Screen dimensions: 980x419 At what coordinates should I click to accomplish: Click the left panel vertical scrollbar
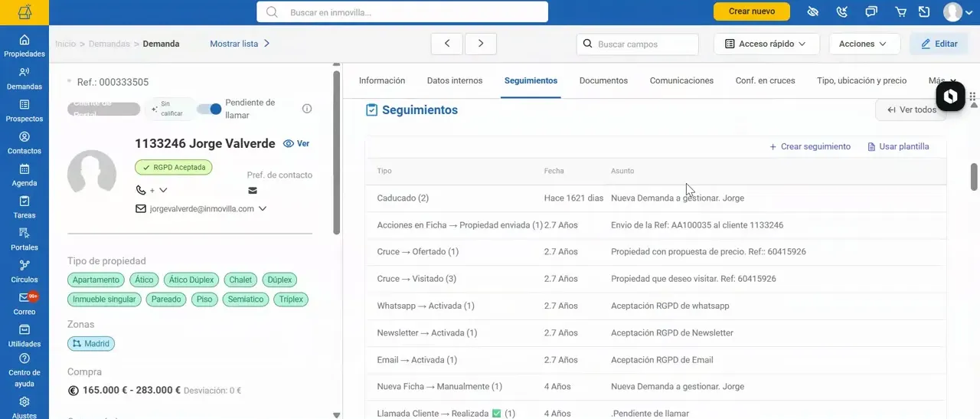(x=336, y=153)
